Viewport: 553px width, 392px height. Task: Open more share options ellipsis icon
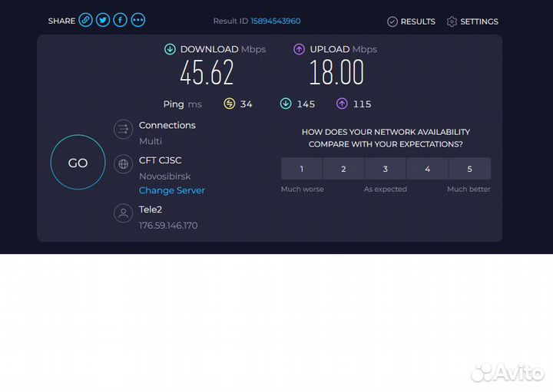[x=138, y=20]
